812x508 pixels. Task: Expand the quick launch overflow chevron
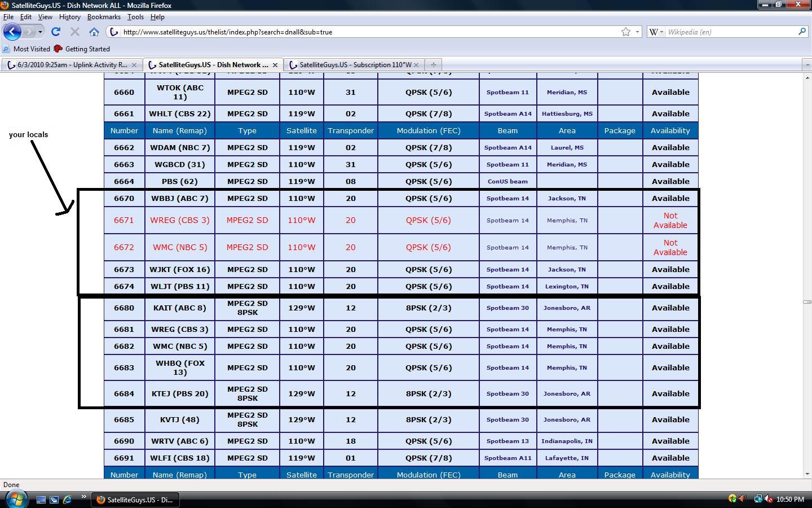(83, 497)
